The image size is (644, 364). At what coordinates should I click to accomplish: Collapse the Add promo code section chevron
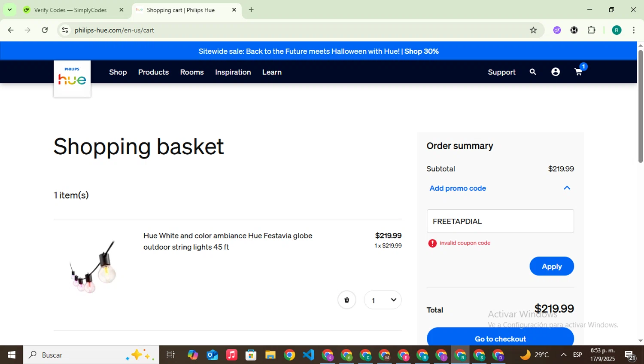point(567,188)
